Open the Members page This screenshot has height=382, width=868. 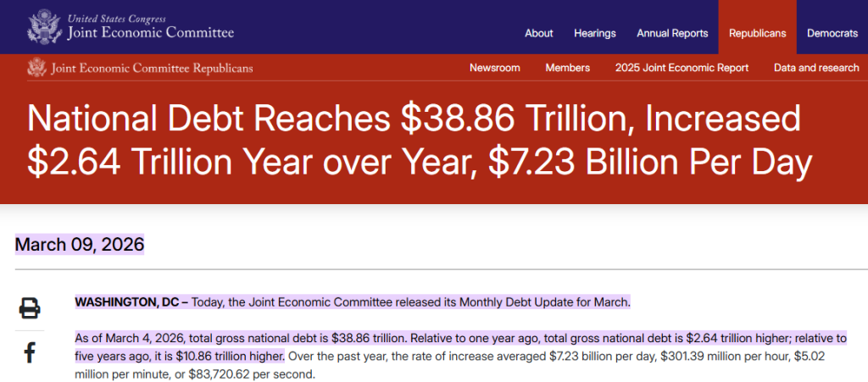click(567, 68)
